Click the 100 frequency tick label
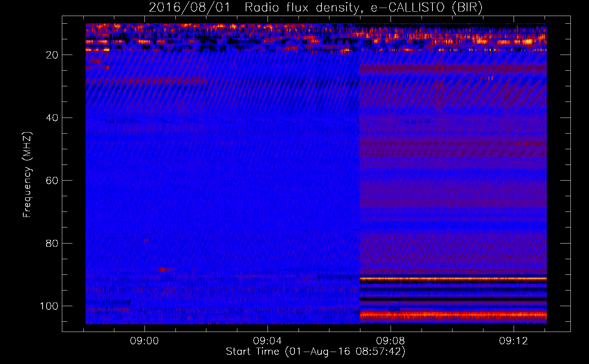This screenshot has width=589, height=364. 49,306
